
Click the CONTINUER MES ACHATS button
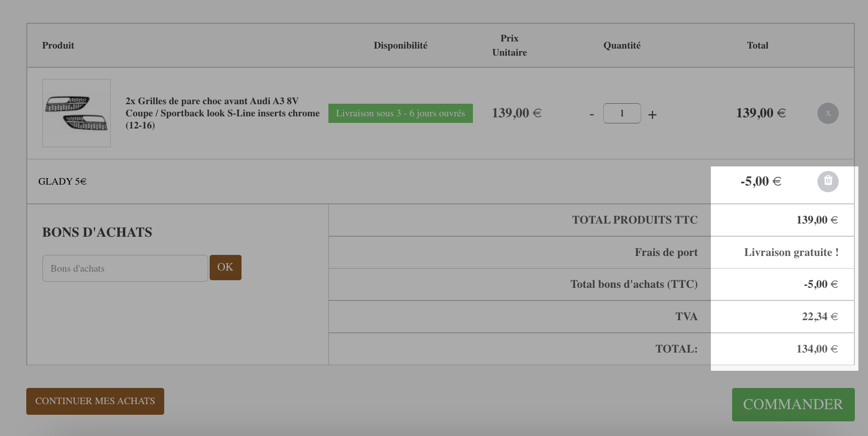coord(95,401)
